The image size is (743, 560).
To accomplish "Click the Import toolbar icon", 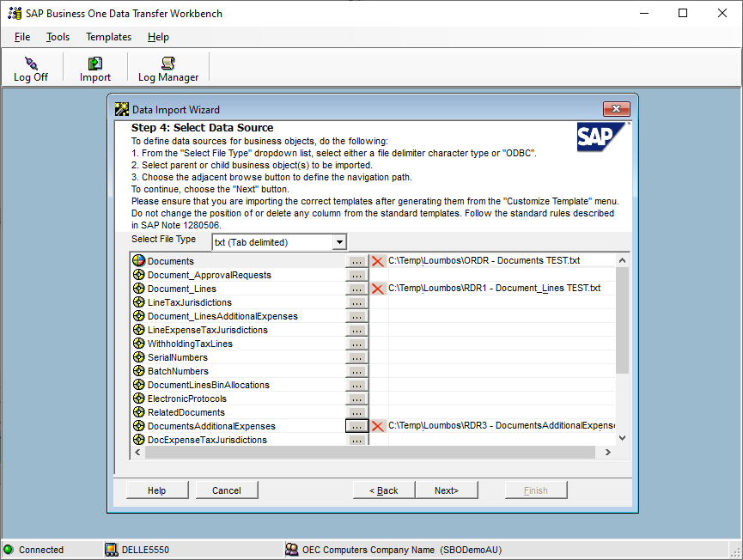I will coord(95,64).
